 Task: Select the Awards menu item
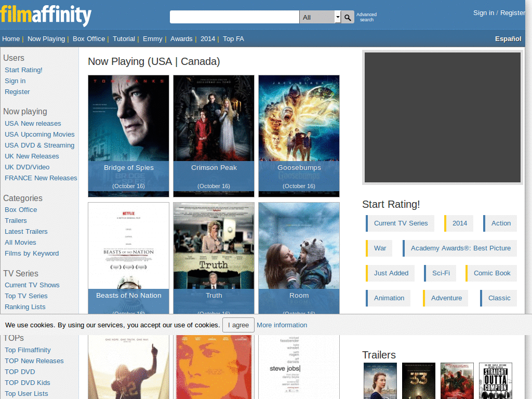pyautogui.click(x=181, y=38)
